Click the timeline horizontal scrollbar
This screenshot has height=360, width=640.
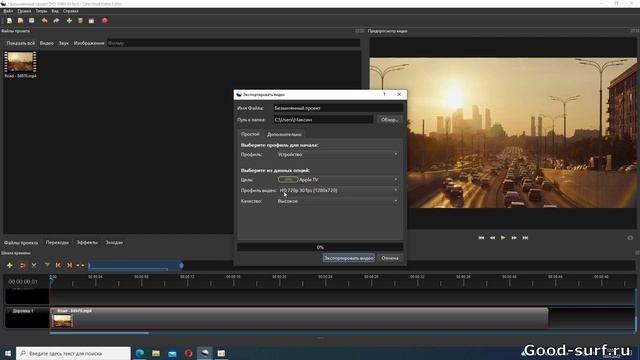tap(99, 333)
